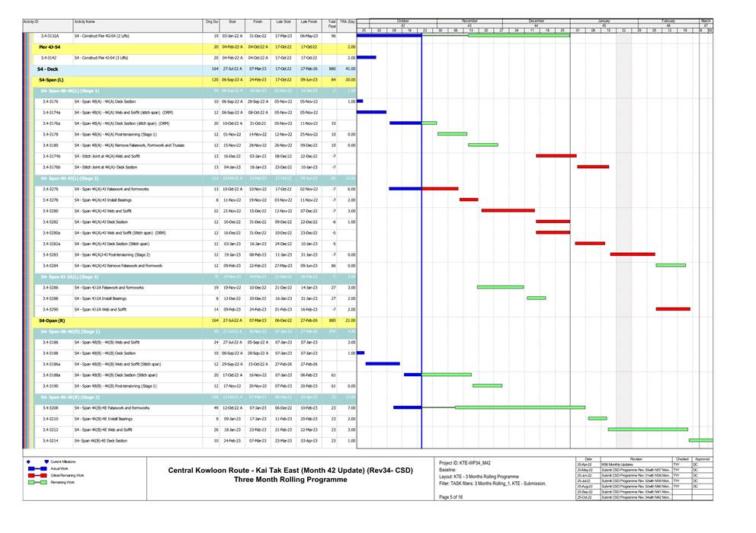The image size is (756, 533).
Task: Click activity ID 3.4-3288
Action: click(50, 298)
